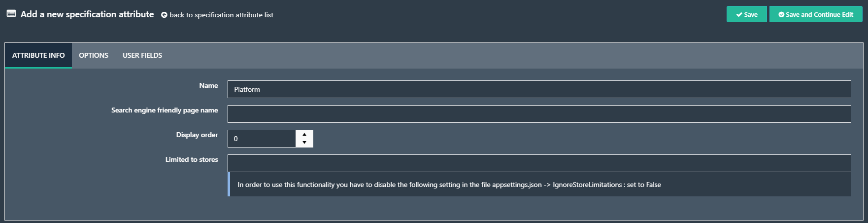The height and width of the screenshot is (223, 868).
Task: Click the circled check icon on Save and Continue Edit
Action: [781, 15]
